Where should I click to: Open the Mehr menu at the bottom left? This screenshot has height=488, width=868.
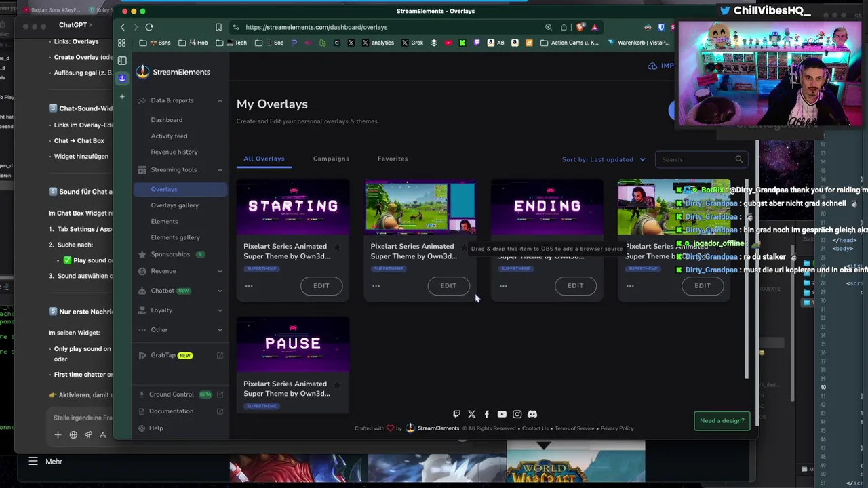coord(46,462)
